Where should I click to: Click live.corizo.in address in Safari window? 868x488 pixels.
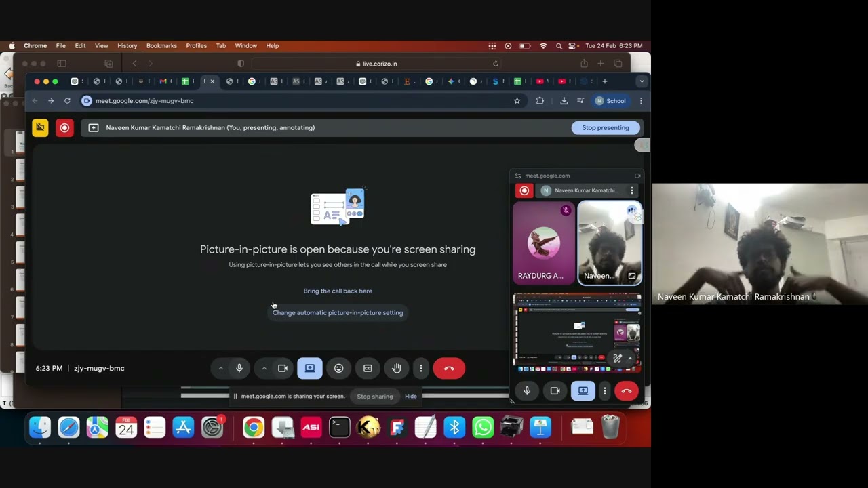click(376, 64)
